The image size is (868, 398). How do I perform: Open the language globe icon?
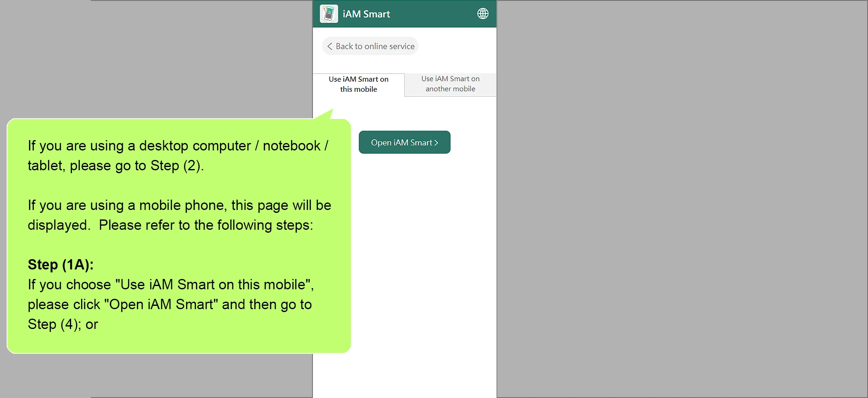[483, 14]
